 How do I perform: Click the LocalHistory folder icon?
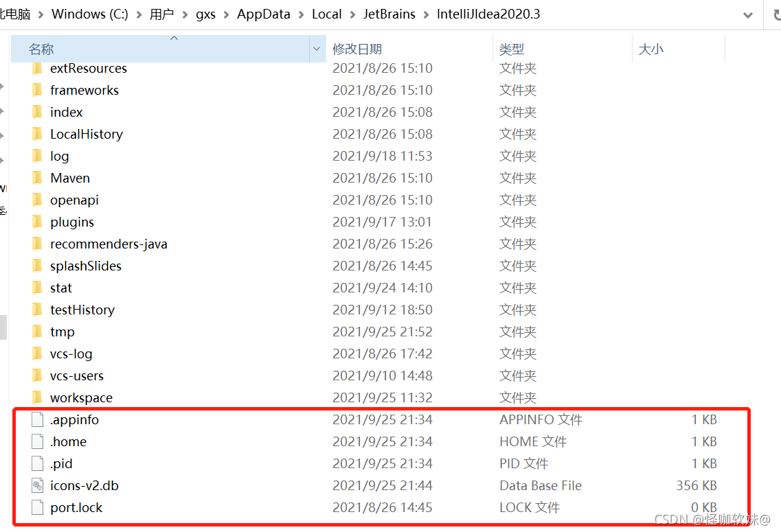37,134
